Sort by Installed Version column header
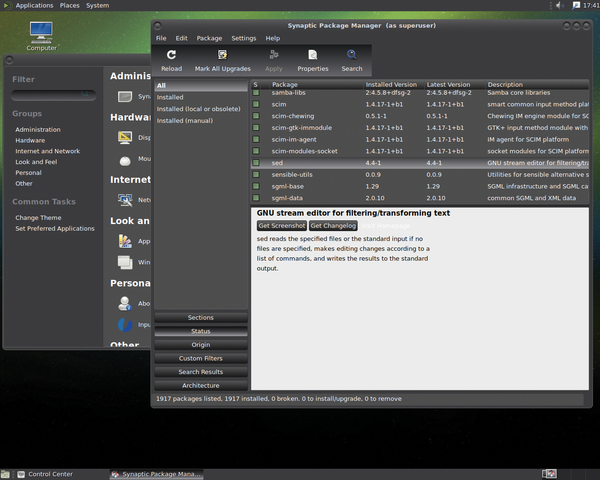 (x=394, y=84)
